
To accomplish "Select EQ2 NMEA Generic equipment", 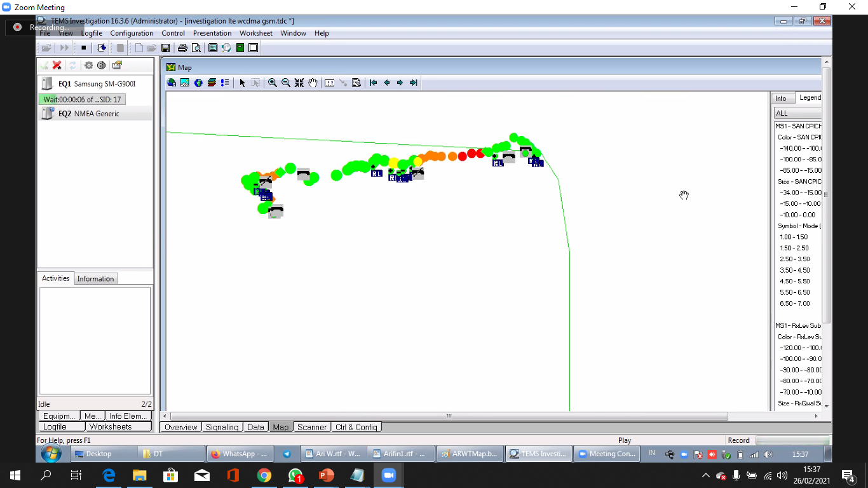I will [x=88, y=114].
